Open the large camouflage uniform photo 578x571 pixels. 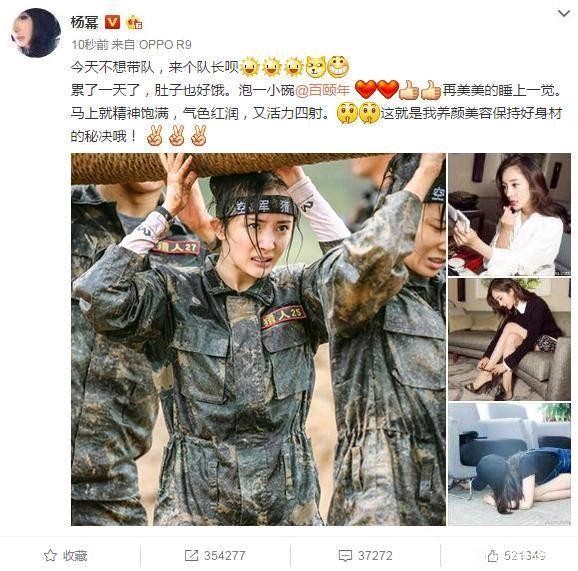258,339
